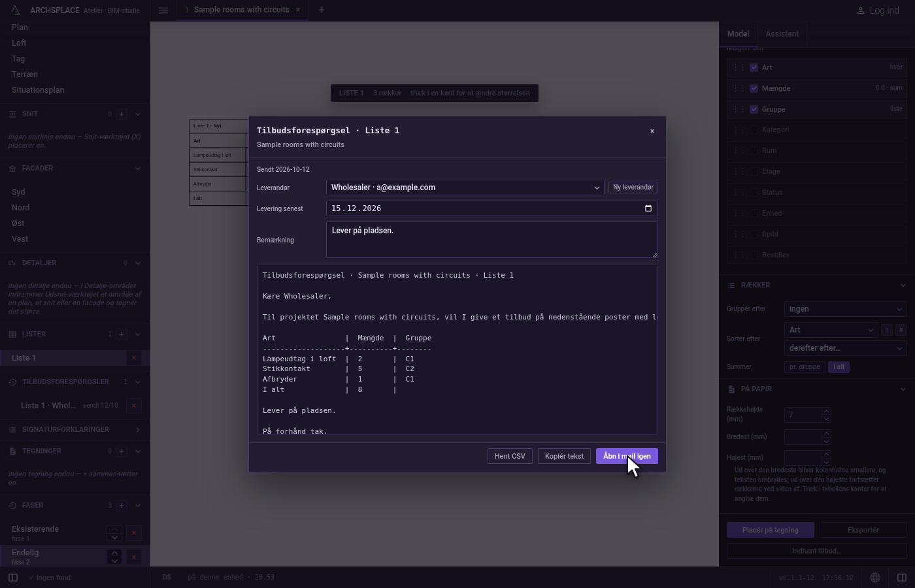Open language globe icon in status bar
The height and width of the screenshot is (588, 915).
(x=875, y=578)
